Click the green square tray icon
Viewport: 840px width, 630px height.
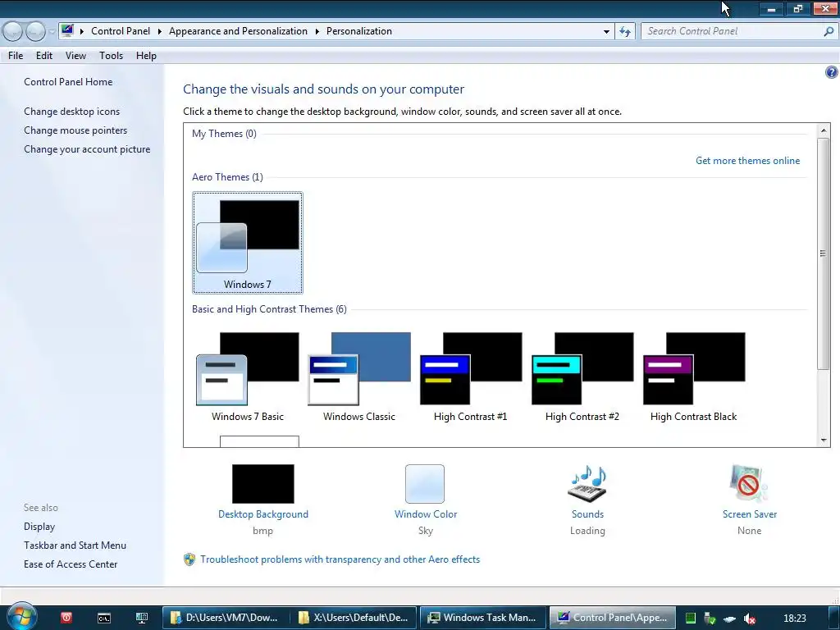(691, 619)
